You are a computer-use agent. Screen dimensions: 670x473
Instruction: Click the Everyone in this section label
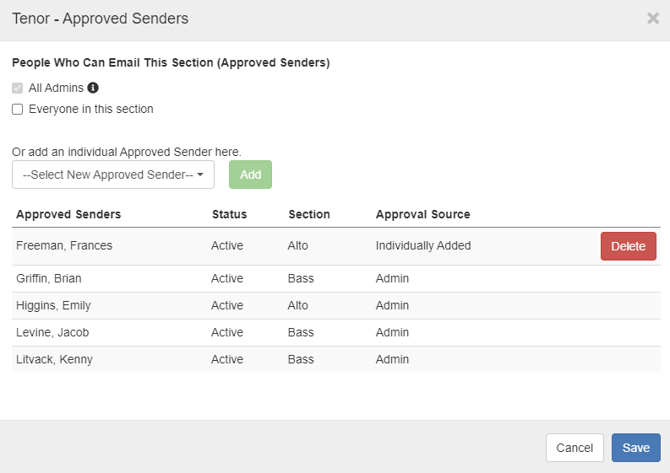pyautogui.click(x=91, y=109)
